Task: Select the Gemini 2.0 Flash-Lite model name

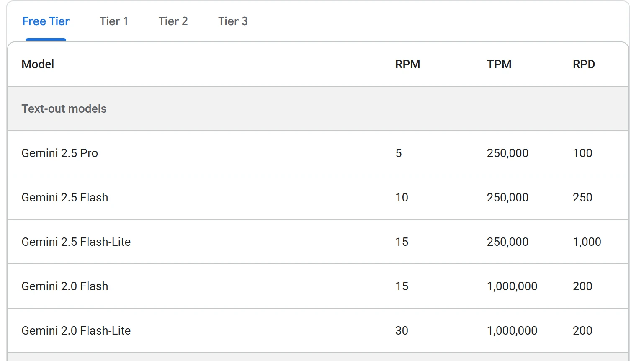Action: [76, 330]
